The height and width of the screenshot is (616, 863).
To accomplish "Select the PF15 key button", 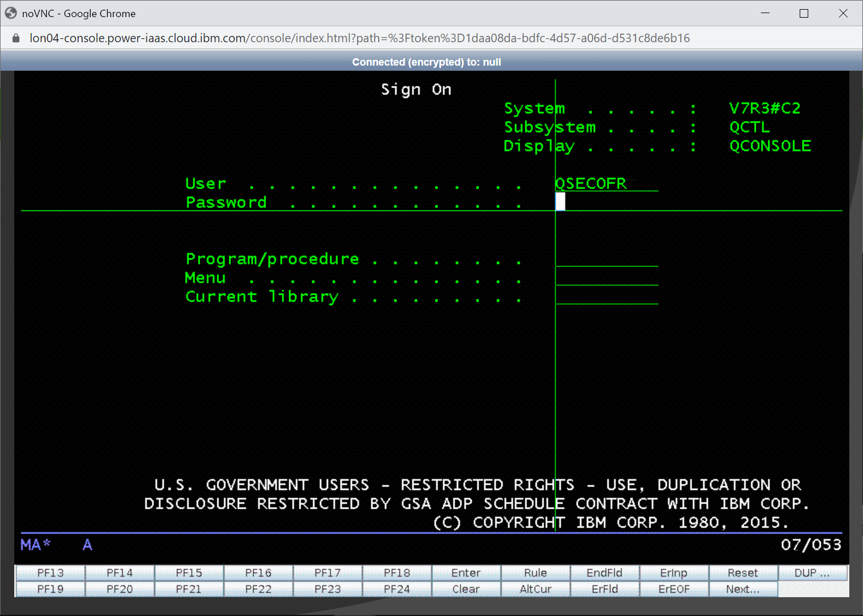I will point(189,573).
